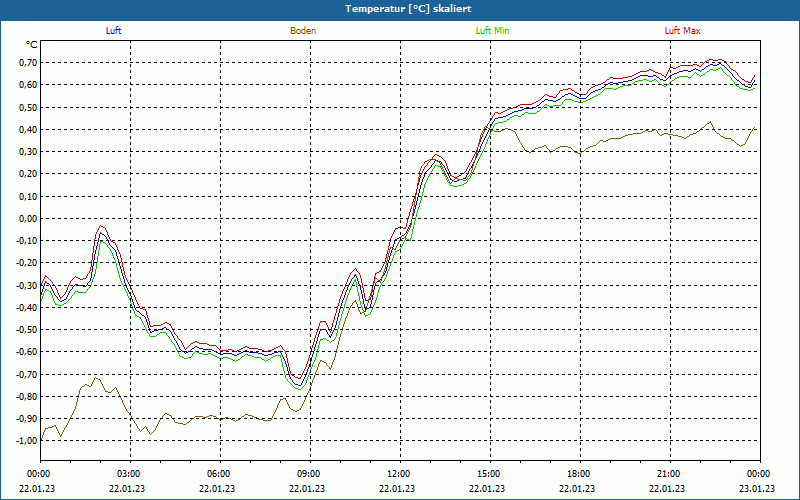Click the brown Boden legend label
The width and height of the screenshot is (800, 500).
click(x=303, y=31)
